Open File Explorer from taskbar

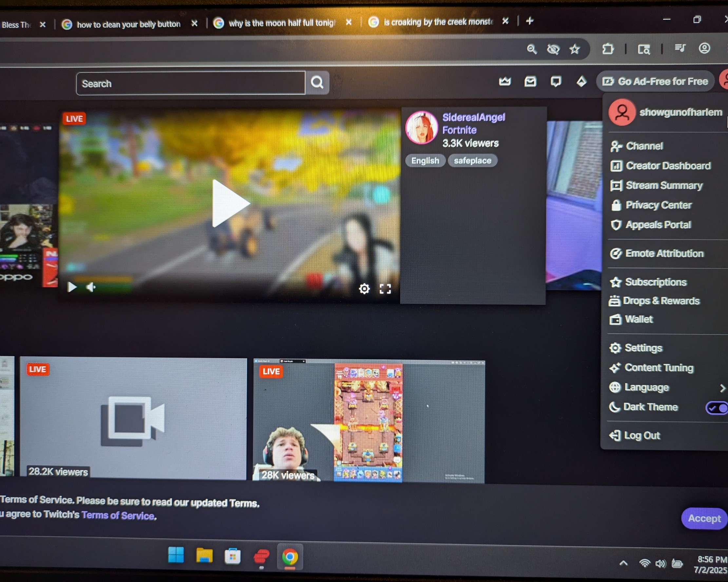pyautogui.click(x=204, y=555)
